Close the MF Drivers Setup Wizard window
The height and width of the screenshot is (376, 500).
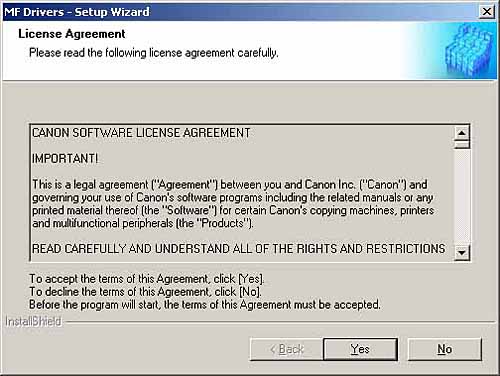coord(487,12)
